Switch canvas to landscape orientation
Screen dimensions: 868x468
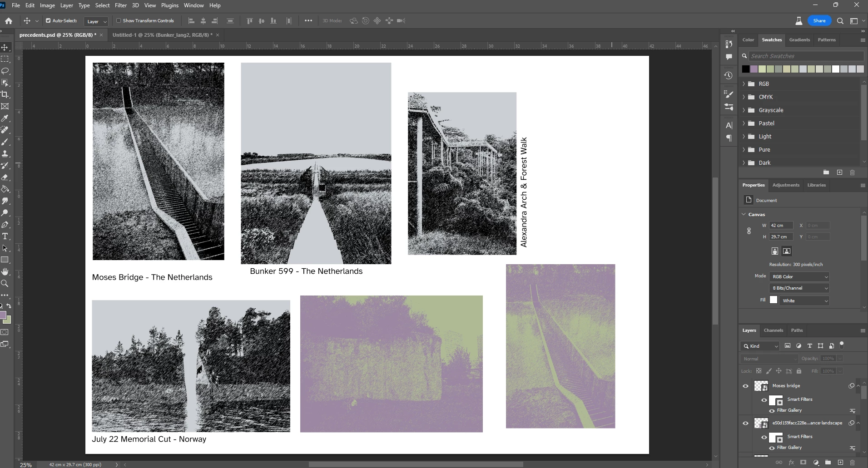787,251
